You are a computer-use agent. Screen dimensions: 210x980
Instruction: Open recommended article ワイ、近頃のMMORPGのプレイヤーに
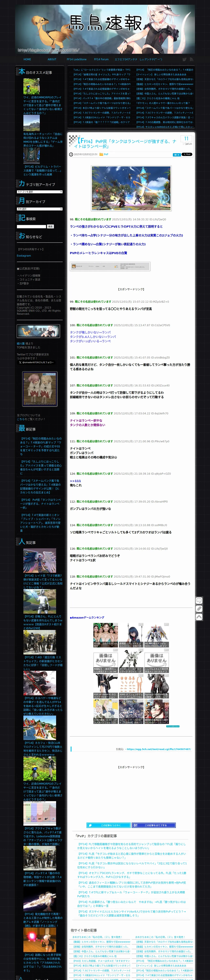pyautogui.click(x=42, y=105)
